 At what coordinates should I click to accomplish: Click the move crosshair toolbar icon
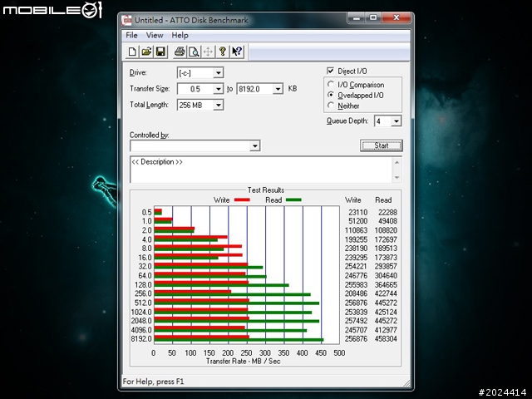point(208,52)
